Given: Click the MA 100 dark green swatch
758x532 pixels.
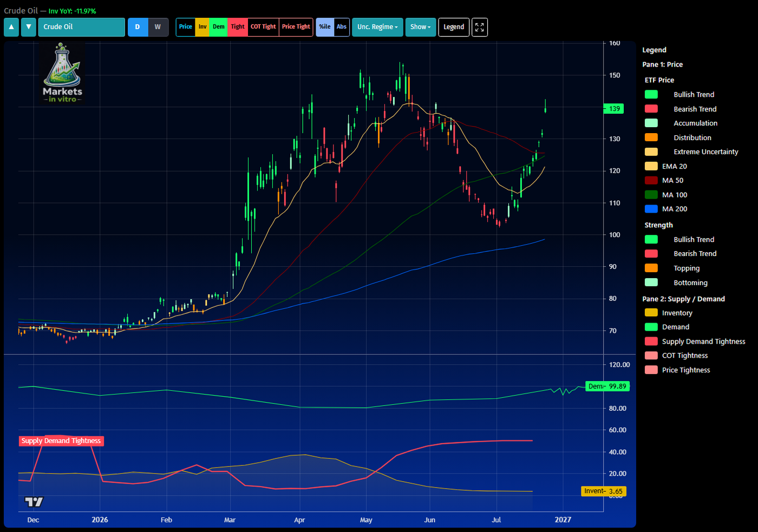Looking at the screenshot, I should 651,195.
